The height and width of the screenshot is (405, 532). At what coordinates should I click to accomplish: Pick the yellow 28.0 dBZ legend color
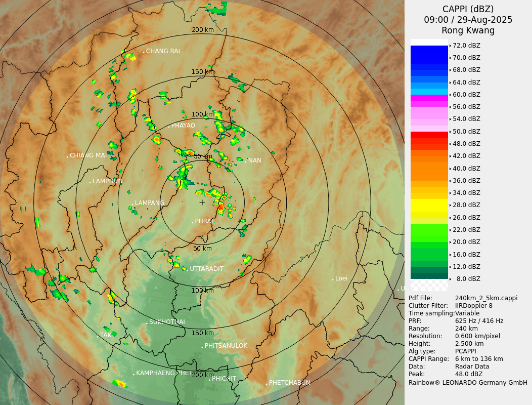(x=429, y=205)
